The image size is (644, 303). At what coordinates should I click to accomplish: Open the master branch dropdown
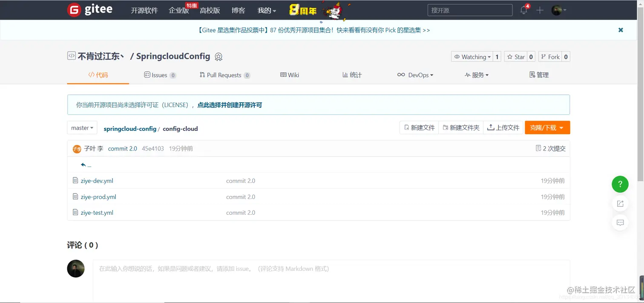pyautogui.click(x=82, y=128)
